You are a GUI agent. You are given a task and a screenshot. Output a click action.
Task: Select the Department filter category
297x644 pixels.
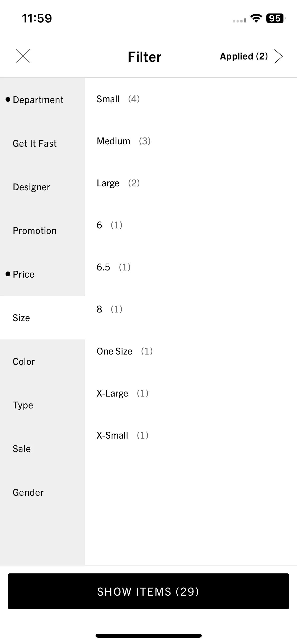(x=43, y=100)
